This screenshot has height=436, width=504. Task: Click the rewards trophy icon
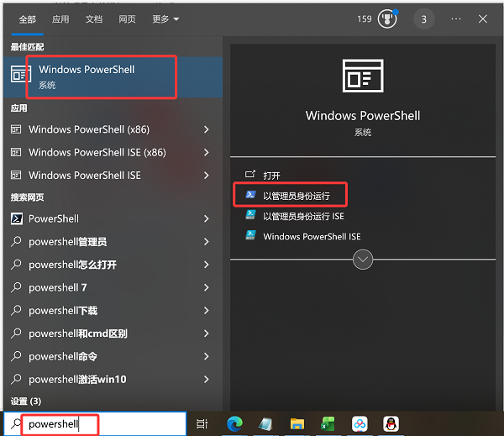pyautogui.click(x=387, y=19)
